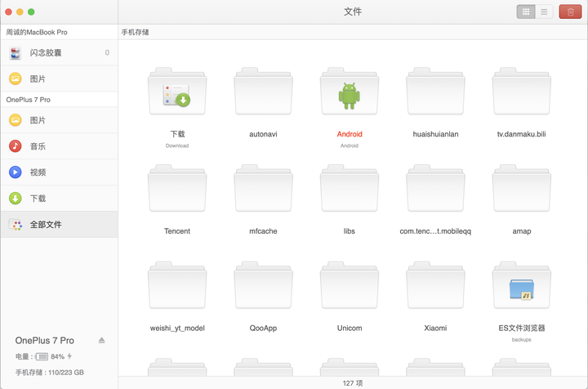Click the 文件 window title
Screen dimensions: 588x389
pos(353,11)
